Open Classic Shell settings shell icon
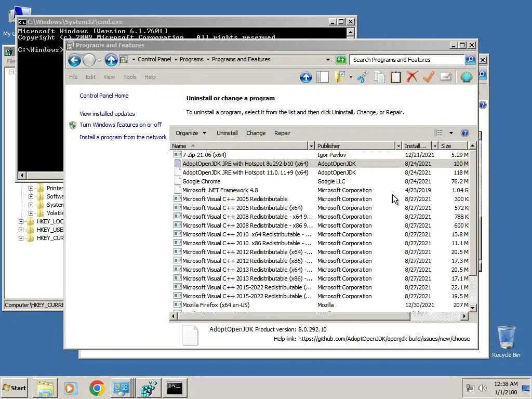Screen dimensions: 532x399 click(x=467, y=77)
